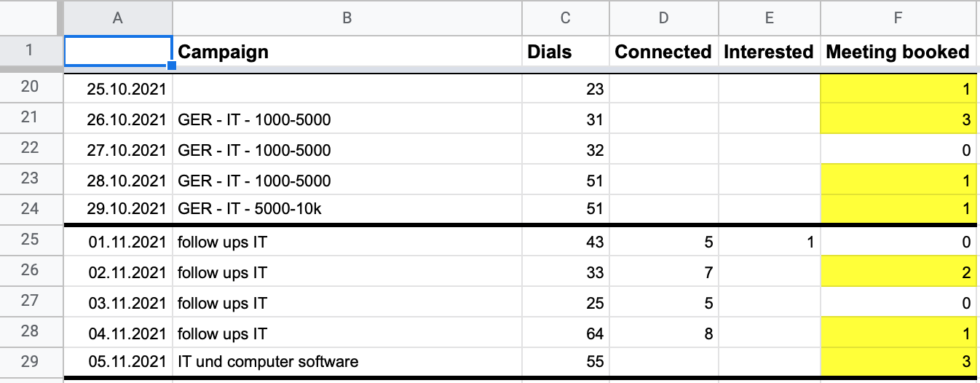The height and width of the screenshot is (383, 980).
Task: Click the select-all corner box
Action: coord(30,18)
